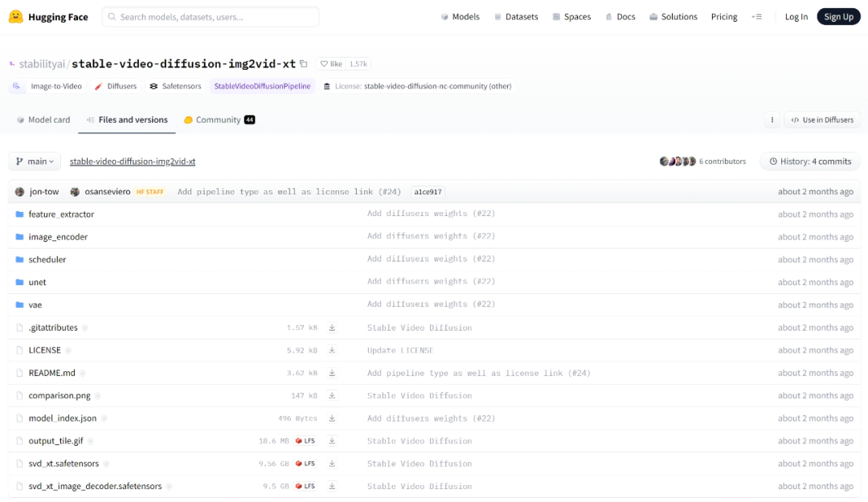Open the stable-video-diffusion-img2vid-xt breadcrumb link

133,161
